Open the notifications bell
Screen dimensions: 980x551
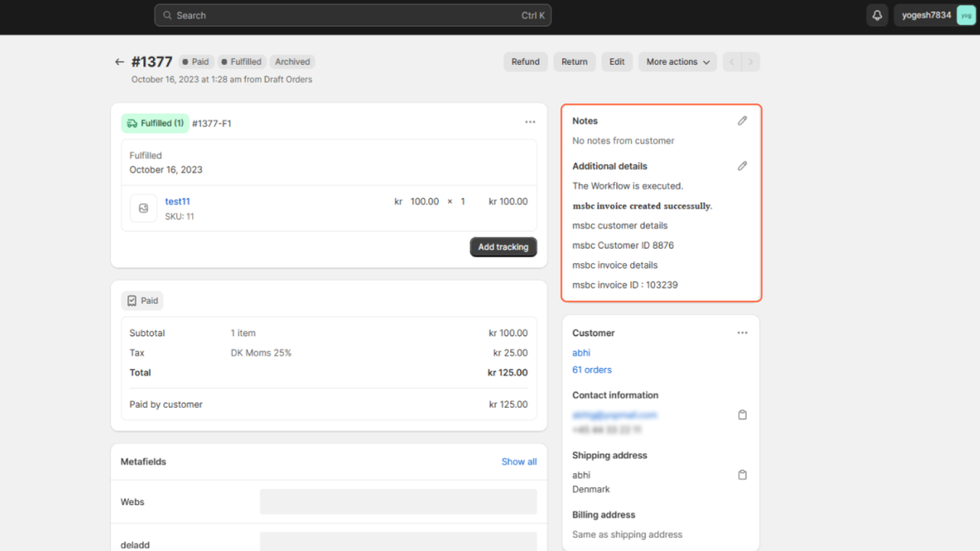[877, 15]
